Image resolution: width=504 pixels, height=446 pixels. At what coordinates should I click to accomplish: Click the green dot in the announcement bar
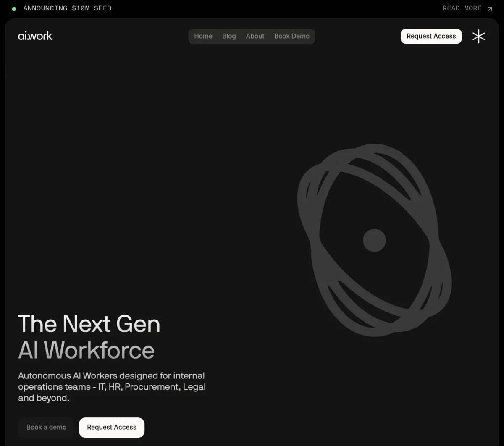pos(14,8)
